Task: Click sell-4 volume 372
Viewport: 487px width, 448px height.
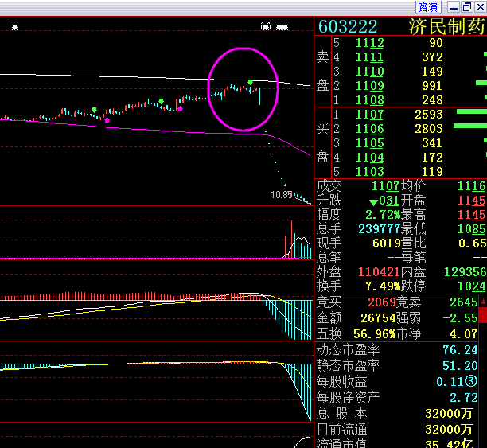Action: click(x=432, y=56)
